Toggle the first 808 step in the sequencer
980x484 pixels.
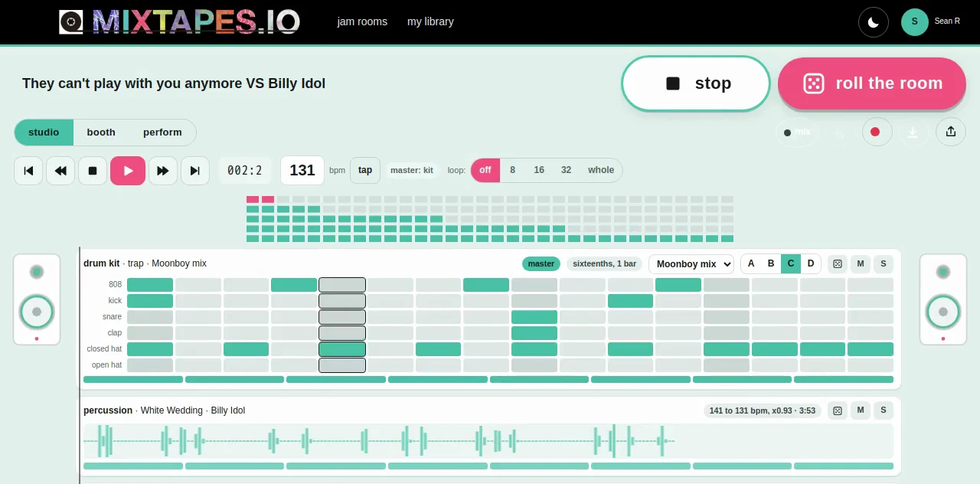tap(150, 285)
